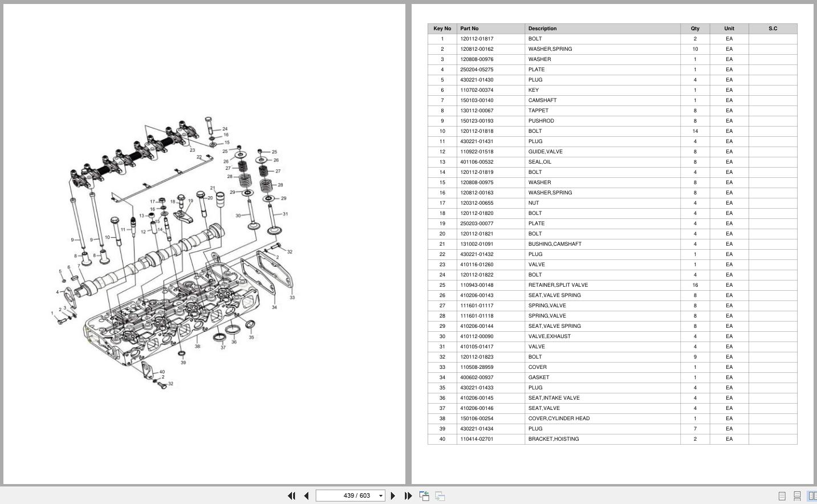Select part number 410116-01260
The height and width of the screenshot is (504, 817).
[x=477, y=265]
